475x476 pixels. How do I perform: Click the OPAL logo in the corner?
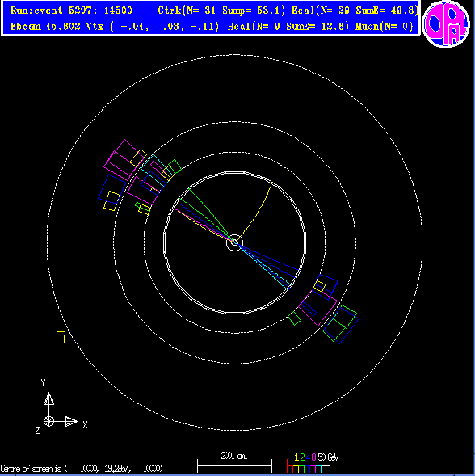click(x=446, y=24)
